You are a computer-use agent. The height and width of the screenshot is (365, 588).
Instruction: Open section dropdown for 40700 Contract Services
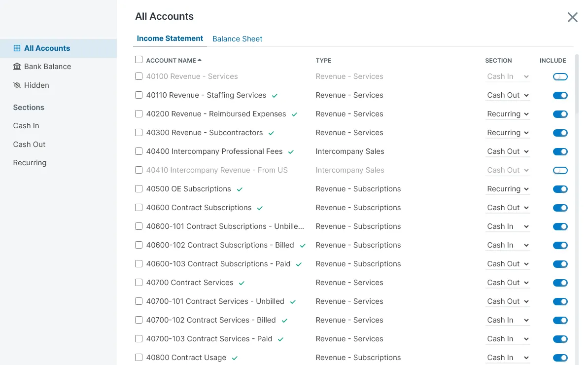(x=508, y=283)
